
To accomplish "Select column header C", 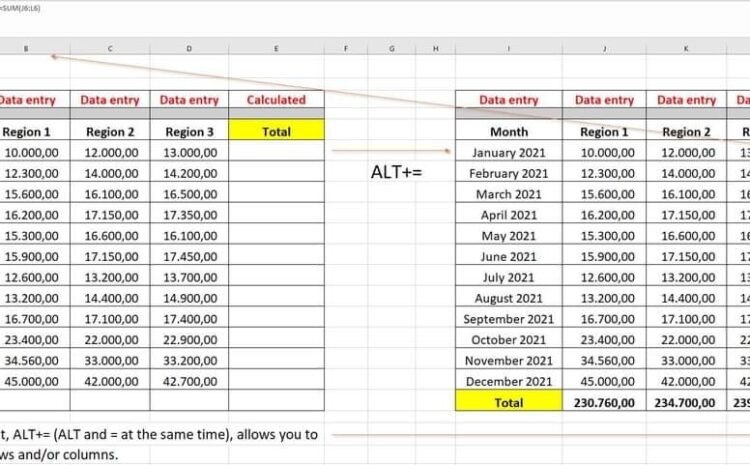I will coord(110,48).
